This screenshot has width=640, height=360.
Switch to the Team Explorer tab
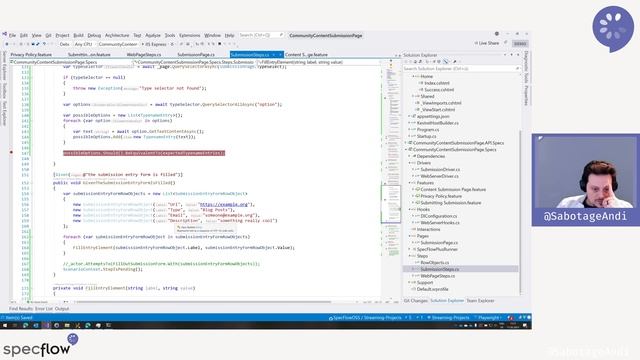(x=480, y=300)
